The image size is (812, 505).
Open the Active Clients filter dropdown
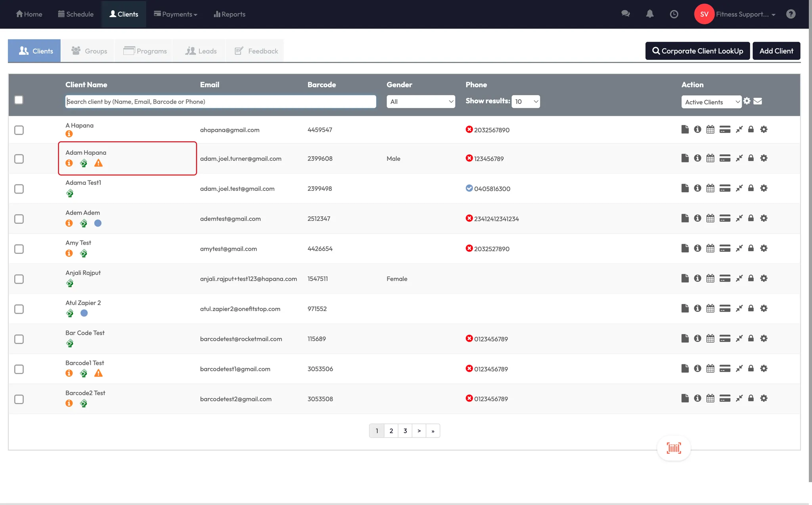[711, 102]
